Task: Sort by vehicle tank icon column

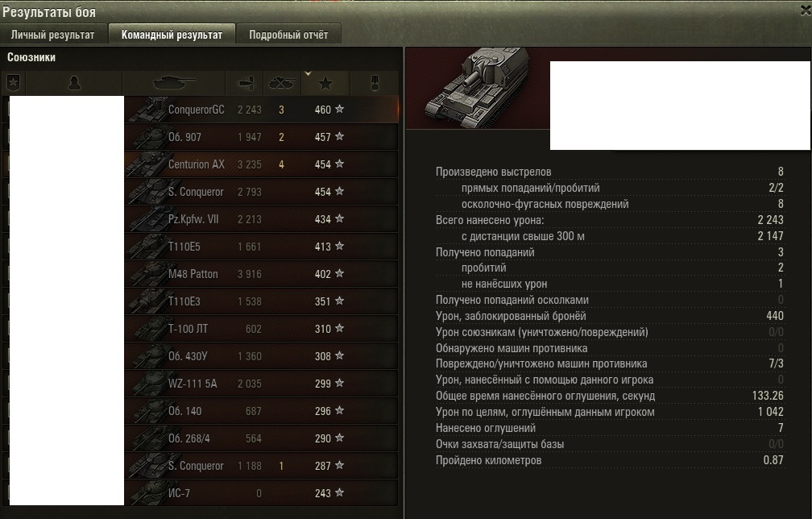Action: [x=174, y=82]
